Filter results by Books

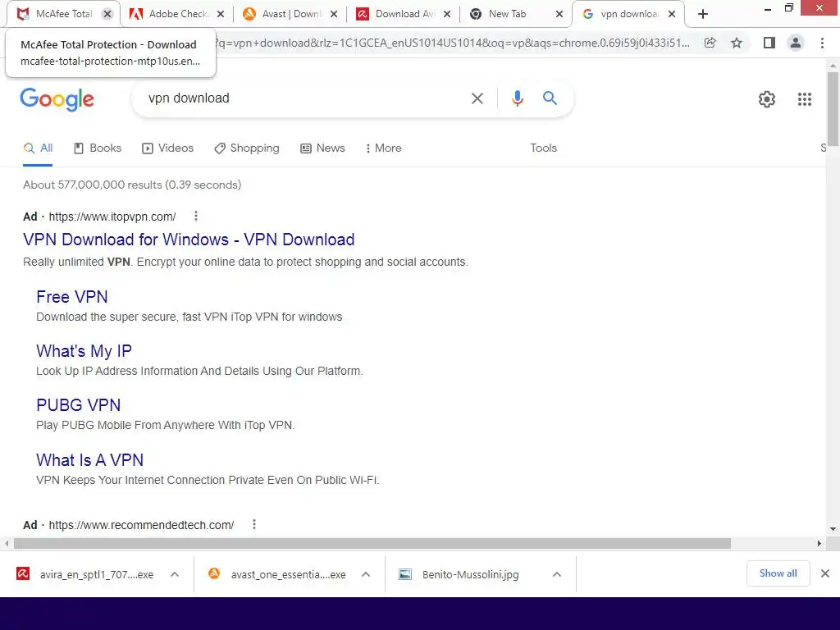point(98,148)
